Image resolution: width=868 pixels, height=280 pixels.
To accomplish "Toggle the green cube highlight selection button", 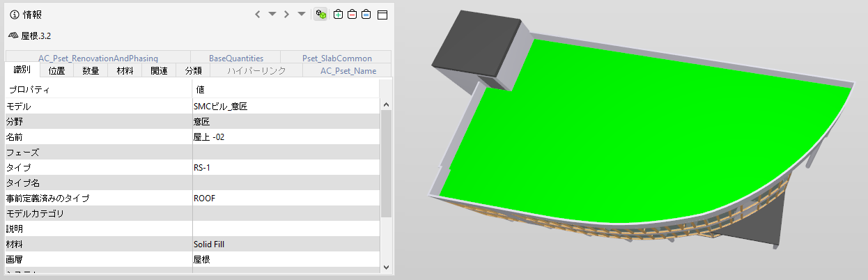I will point(321,14).
